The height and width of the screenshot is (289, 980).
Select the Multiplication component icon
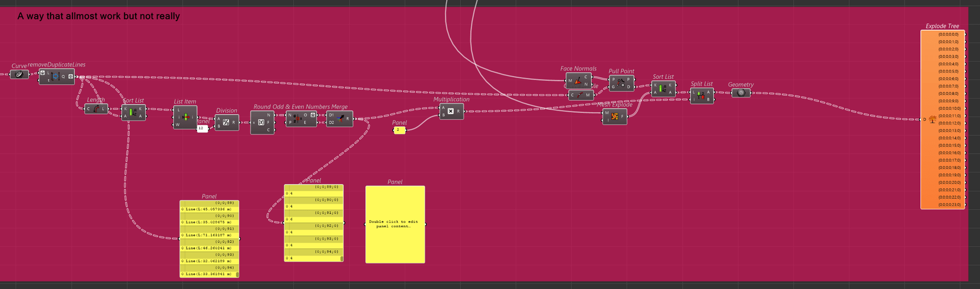pos(451,111)
